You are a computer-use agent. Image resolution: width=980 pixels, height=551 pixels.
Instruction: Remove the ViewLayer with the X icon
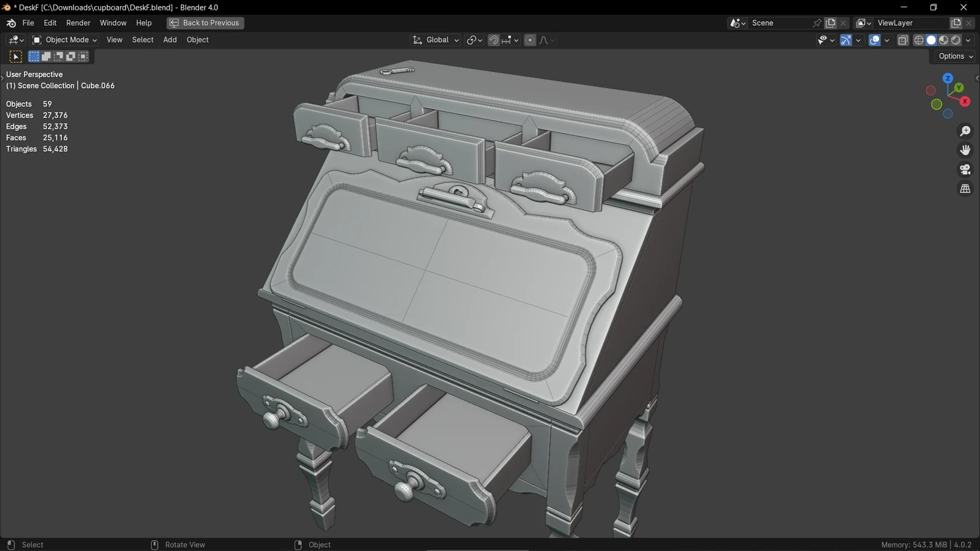point(968,23)
